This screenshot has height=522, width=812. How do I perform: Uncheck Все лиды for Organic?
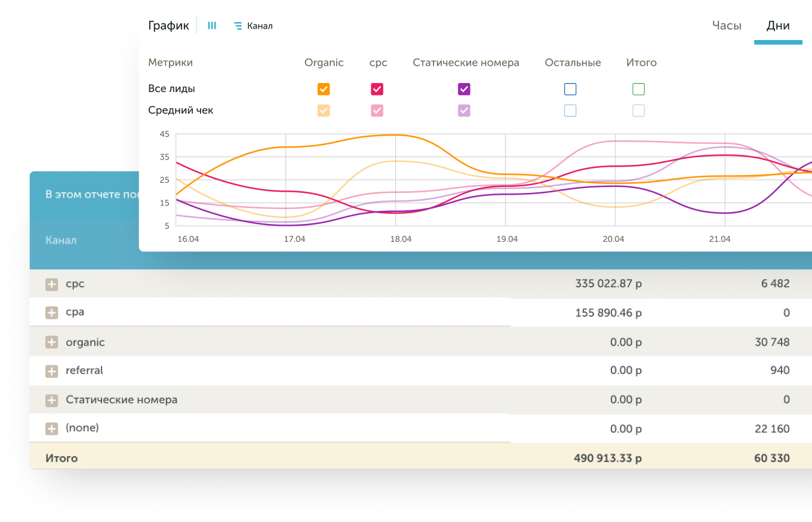tap(324, 89)
